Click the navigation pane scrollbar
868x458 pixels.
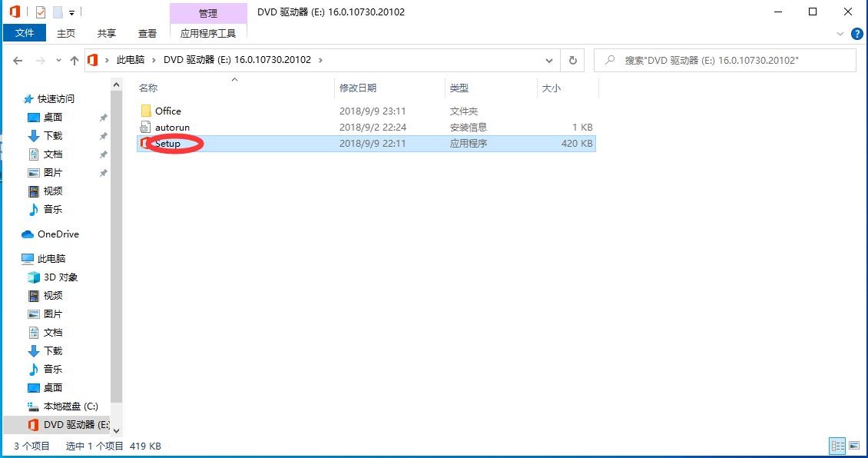coord(117,254)
